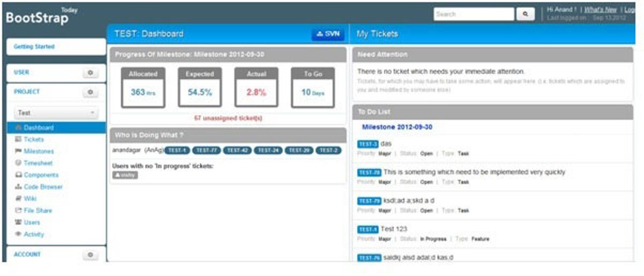Open USER section gear settings

(90, 72)
